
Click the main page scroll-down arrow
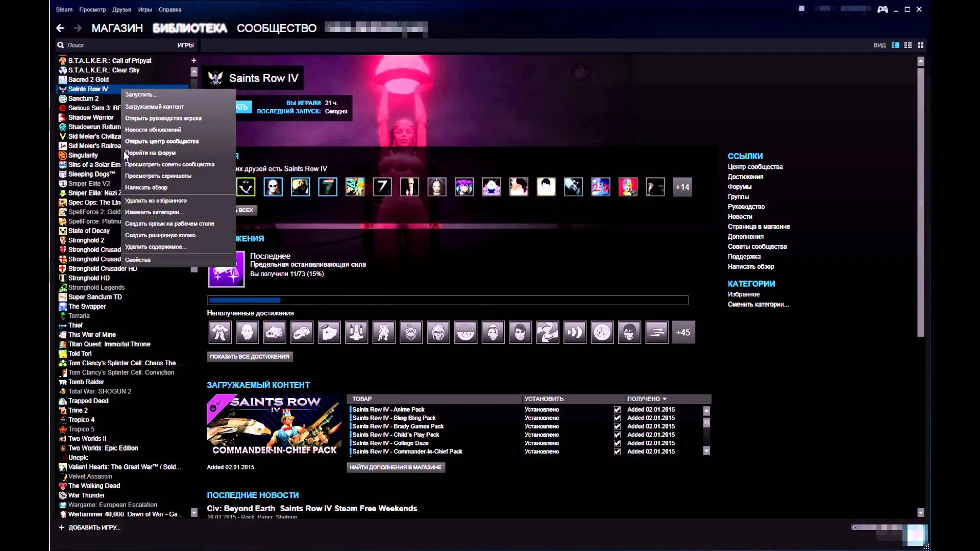click(921, 512)
